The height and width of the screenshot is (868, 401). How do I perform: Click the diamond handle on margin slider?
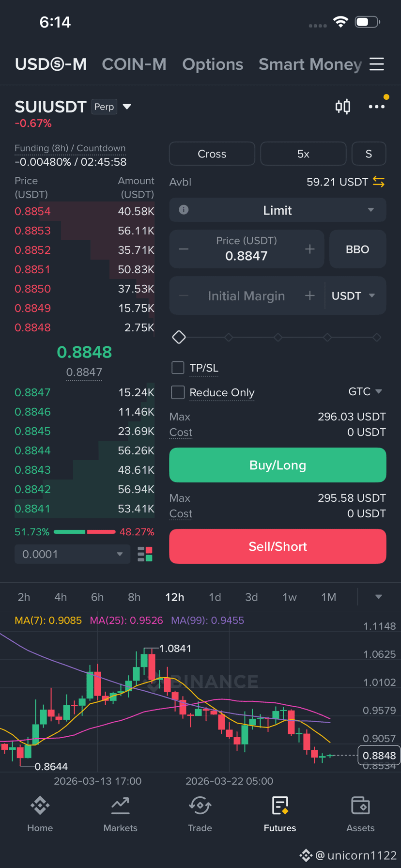pos(179,337)
